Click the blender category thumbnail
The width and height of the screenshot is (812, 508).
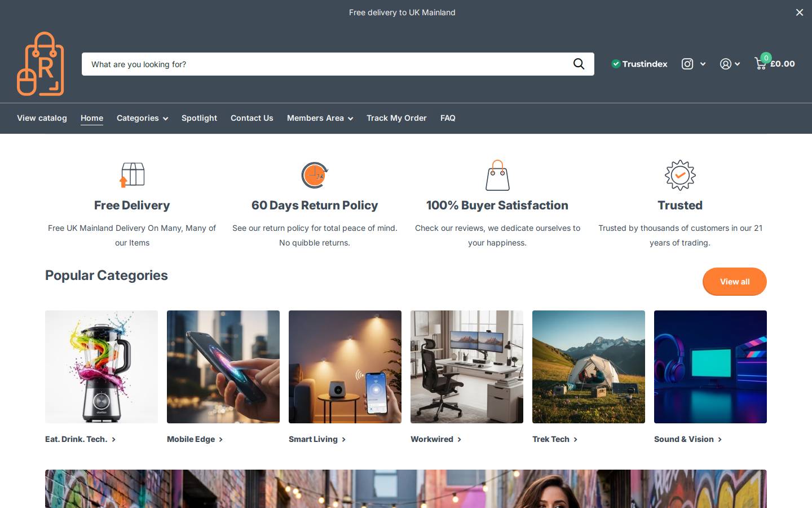[x=101, y=367]
